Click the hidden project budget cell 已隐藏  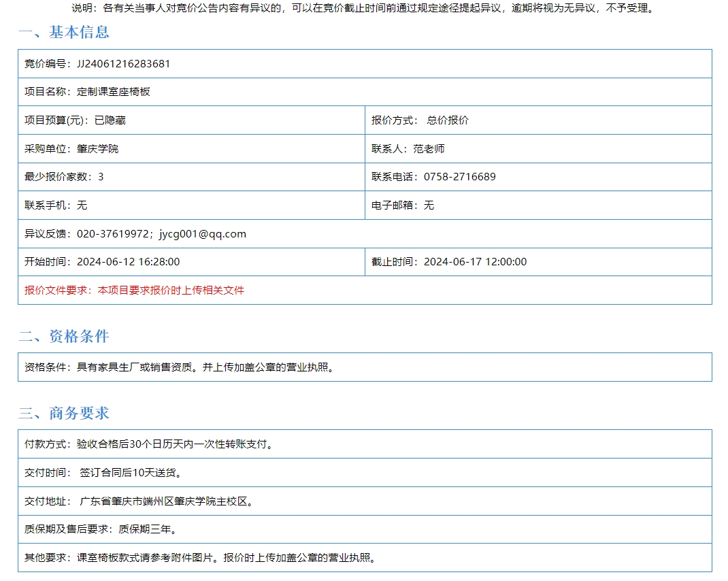pos(110,120)
